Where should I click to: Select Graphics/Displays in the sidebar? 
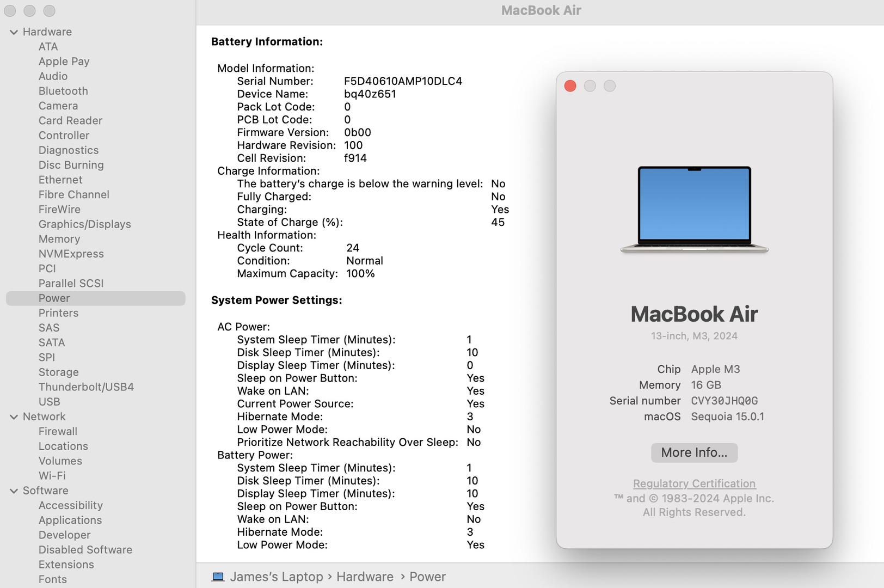coord(84,224)
